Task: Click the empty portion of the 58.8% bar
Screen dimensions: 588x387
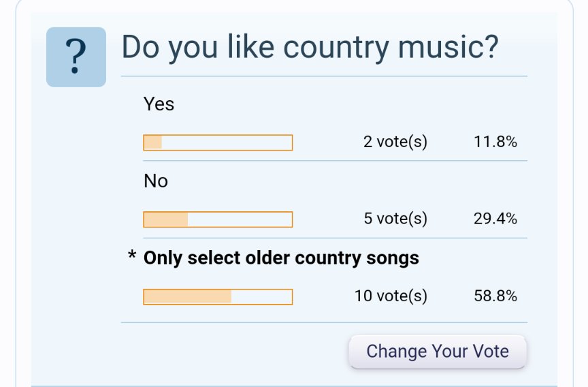Action: coord(261,297)
